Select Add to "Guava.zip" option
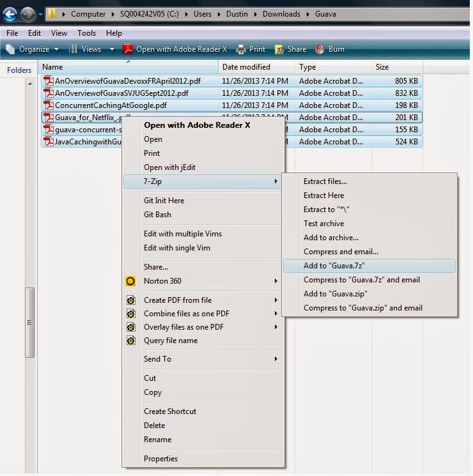Viewport: 473px width, 476px height. coord(336,294)
